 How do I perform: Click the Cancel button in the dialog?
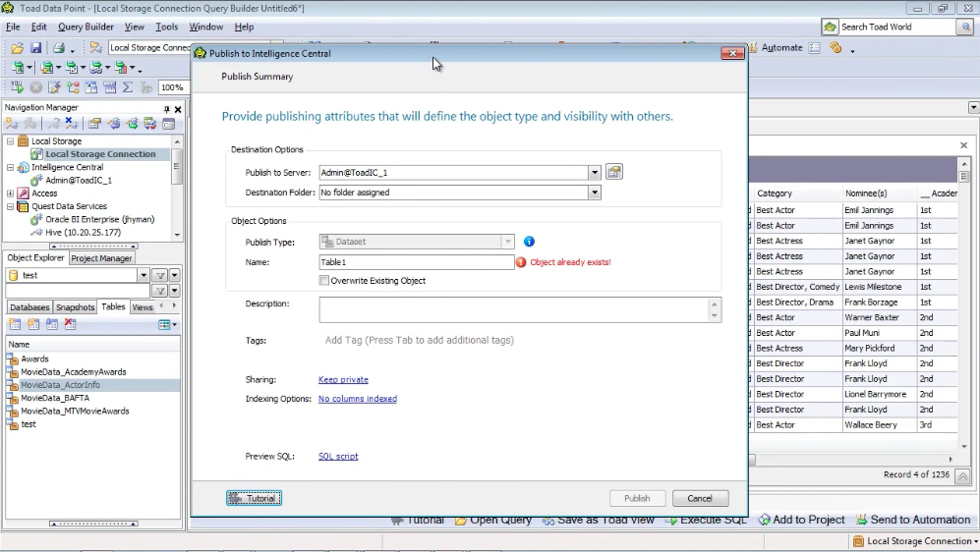point(700,498)
